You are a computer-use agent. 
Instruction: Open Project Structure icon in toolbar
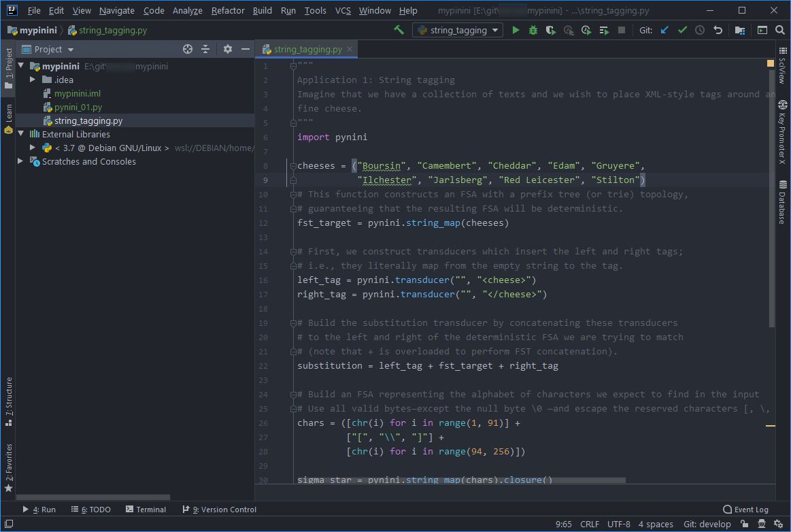click(x=739, y=31)
